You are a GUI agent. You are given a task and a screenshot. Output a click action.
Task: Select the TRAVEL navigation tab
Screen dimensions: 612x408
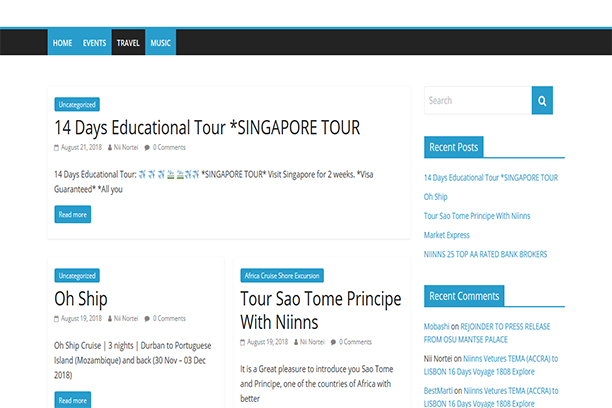[x=128, y=43]
